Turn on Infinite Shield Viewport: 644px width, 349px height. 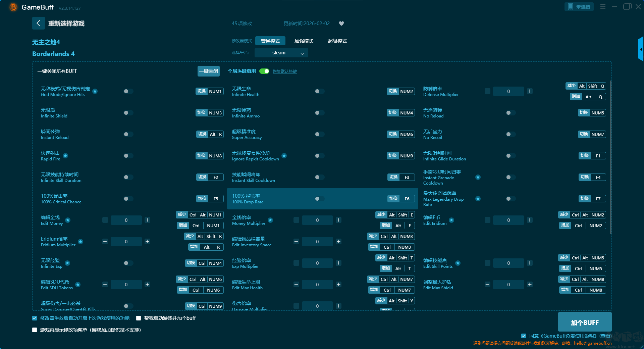(x=128, y=113)
